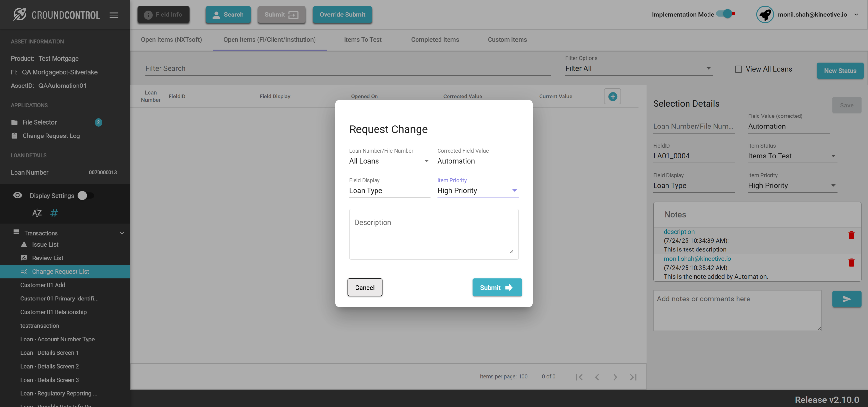Select the hash numeric sort icon
Viewport: 868px width, 407px height.
click(x=54, y=213)
